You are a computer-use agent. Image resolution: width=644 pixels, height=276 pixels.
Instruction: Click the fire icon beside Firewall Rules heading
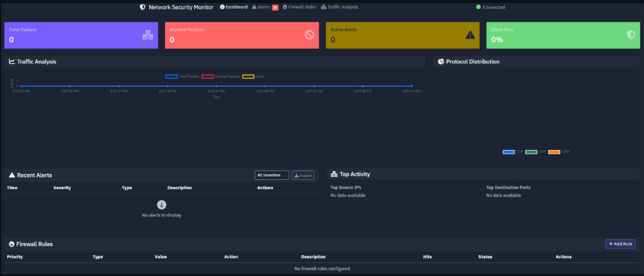click(x=12, y=244)
